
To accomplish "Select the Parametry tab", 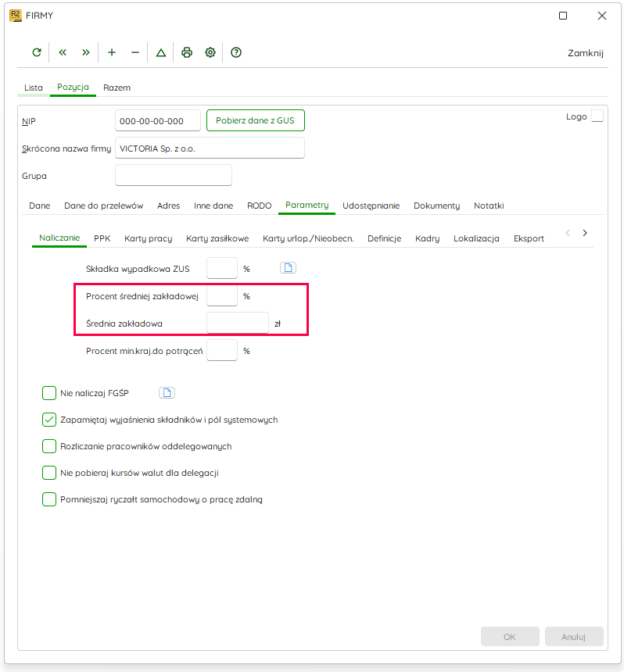I will (x=307, y=206).
